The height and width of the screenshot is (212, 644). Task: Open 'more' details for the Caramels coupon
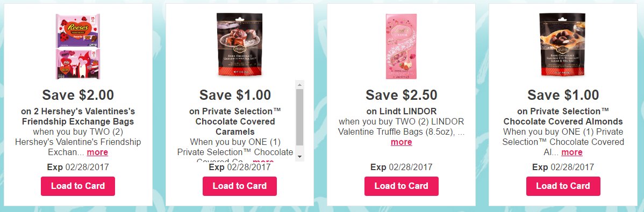263,162
